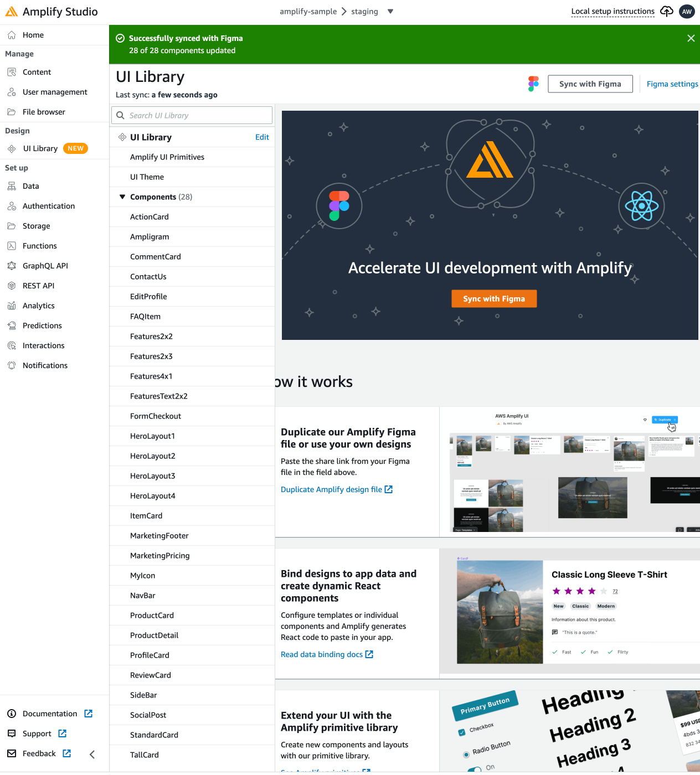Image resolution: width=700 pixels, height=775 pixels.
Task: Open Documentation external link icon
Action: click(88, 714)
